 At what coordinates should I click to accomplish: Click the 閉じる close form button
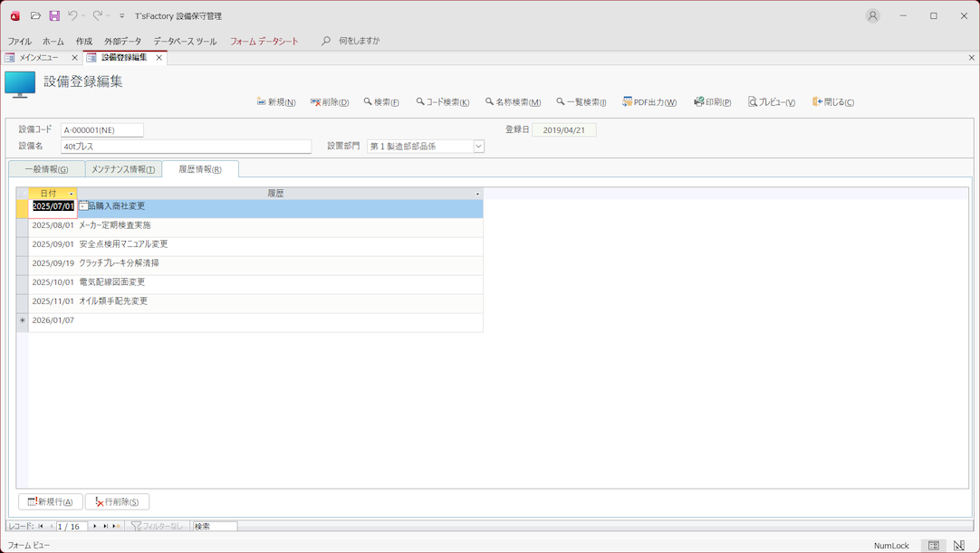pos(833,102)
